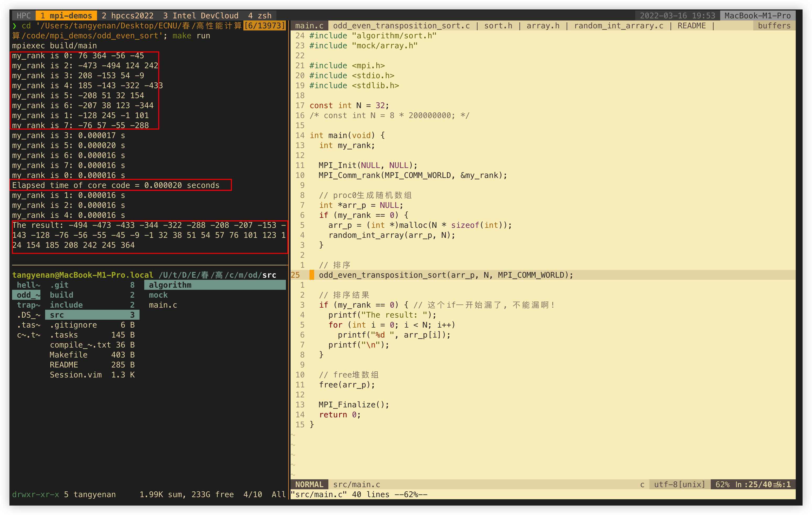Screen dimensions: 812x515
Task: Select the algorithm directory in file manager
Action: pyautogui.click(x=170, y=285)
